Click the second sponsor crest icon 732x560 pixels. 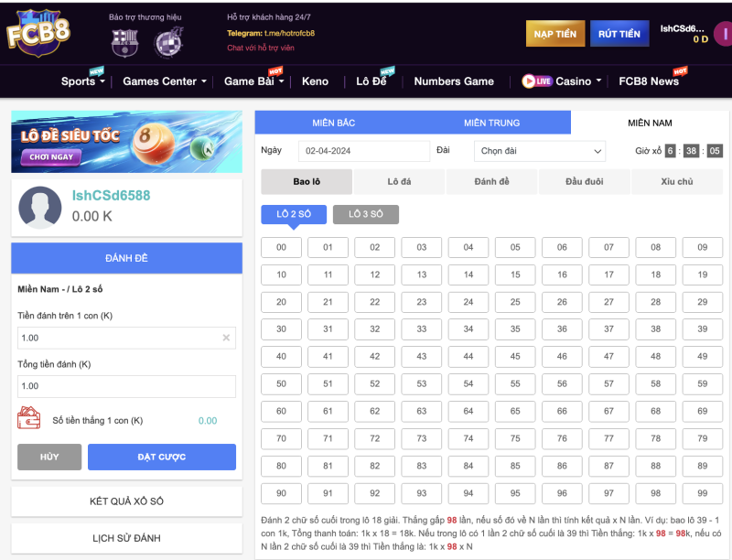click(x=168, y=42)
